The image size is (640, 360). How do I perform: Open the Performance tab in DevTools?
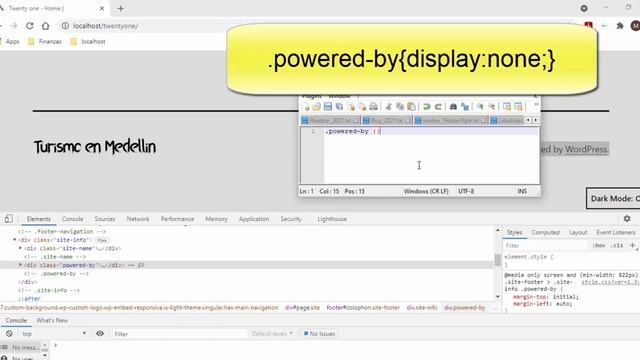pyautogui.click(x=177, y=219)
